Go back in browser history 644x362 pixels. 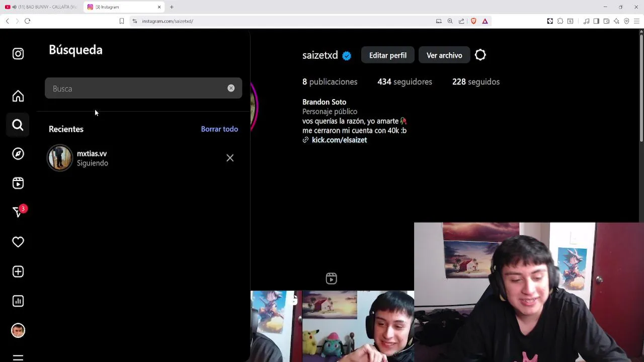[7, 21]
